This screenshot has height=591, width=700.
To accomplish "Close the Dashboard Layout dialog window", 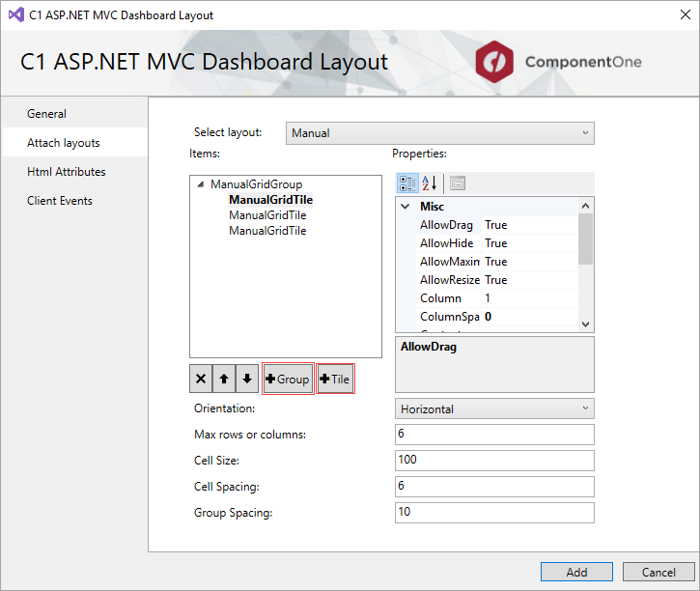I will (x=686, y=14).
